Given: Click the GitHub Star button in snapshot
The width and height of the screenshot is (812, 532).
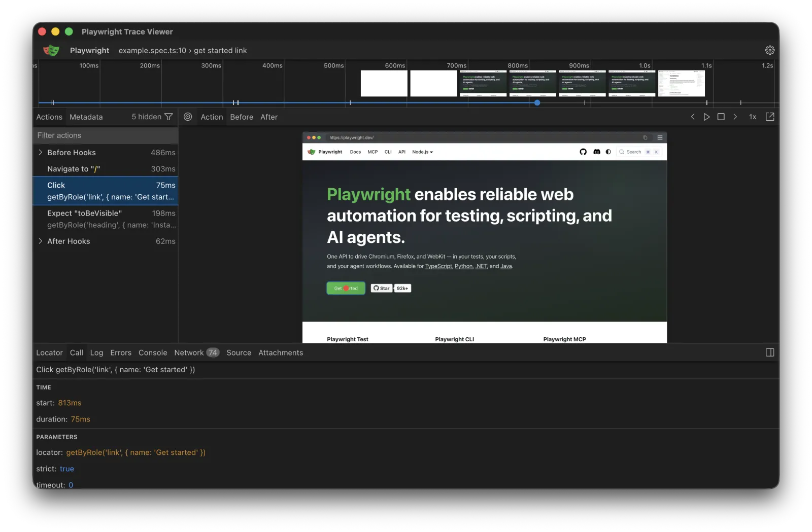Looking at the screenshot, I should click(382, 288).
